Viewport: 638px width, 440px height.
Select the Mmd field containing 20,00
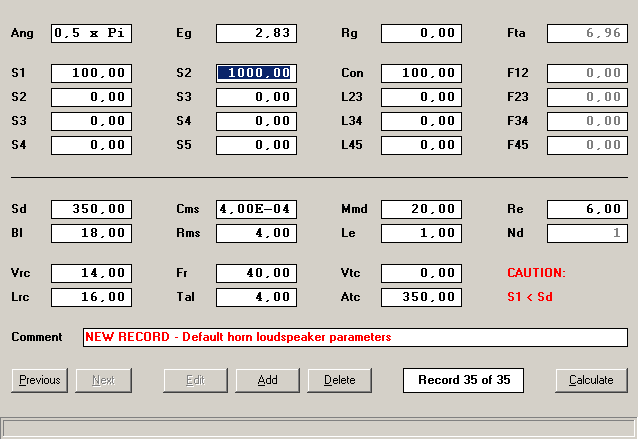pos(422,209)
